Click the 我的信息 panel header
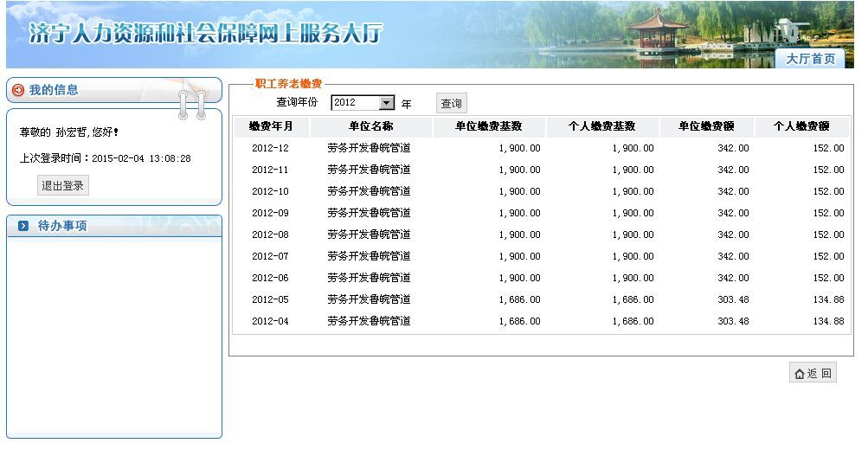The width and height of the screenshot is (868, 469). [x=54, y=90]
